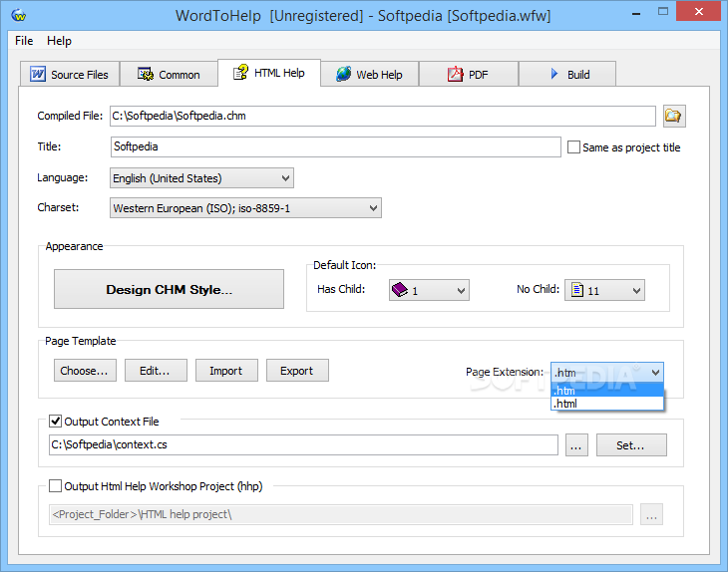The width and height of the screenshot is (728, 572).
Task: Click Import template button
Action: tap(226, 370)
